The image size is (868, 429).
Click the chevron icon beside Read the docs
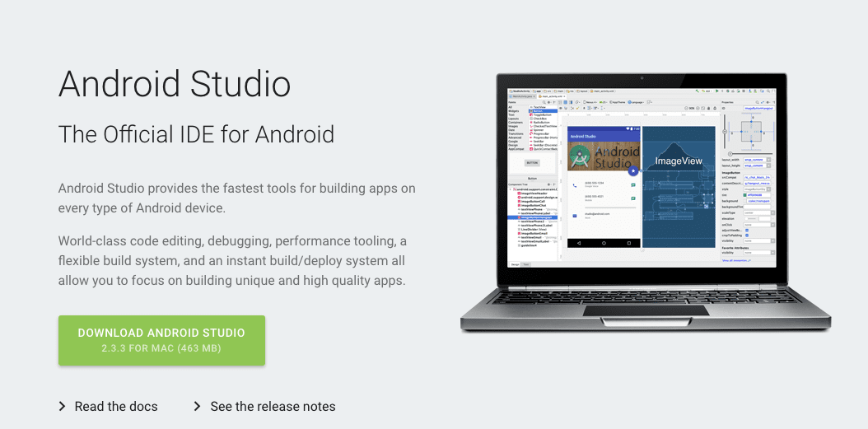pos(62,407)
